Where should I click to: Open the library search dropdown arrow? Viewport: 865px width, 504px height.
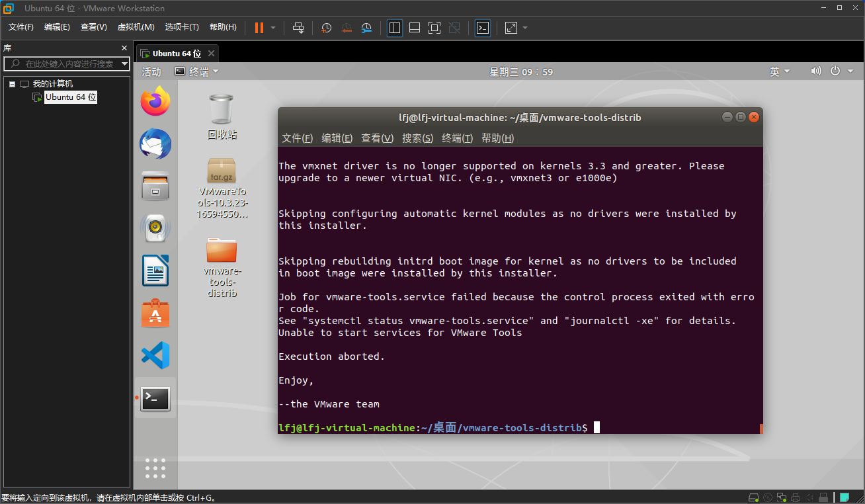124,63
